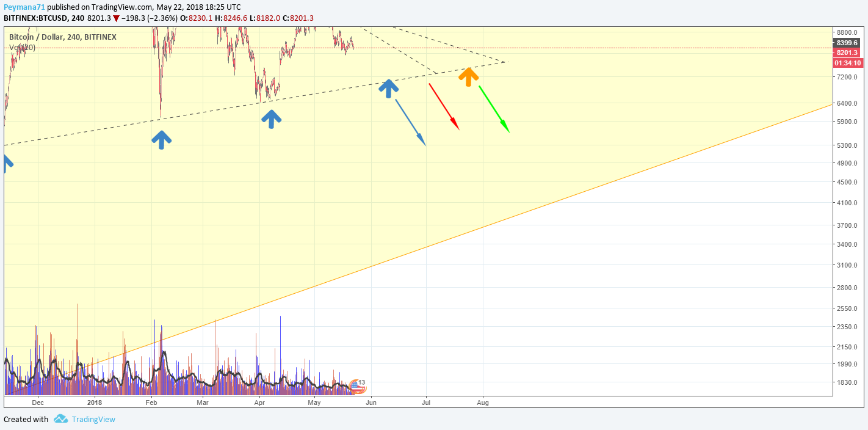Click the Apr label on time axis
The image size is (868, 430).
[259, 403]
